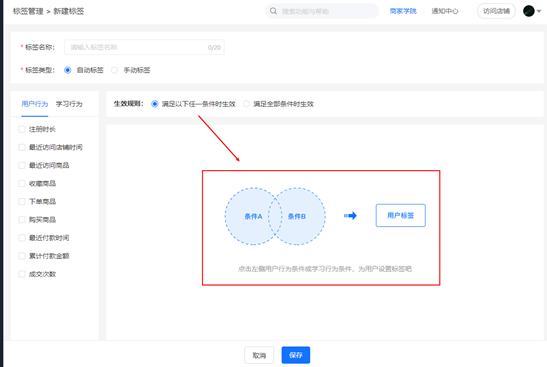The width and height of the screenshot is (547, 367).
Task: Click the hint text 点击左侧用户行为条件
Action: click(325, 269)
